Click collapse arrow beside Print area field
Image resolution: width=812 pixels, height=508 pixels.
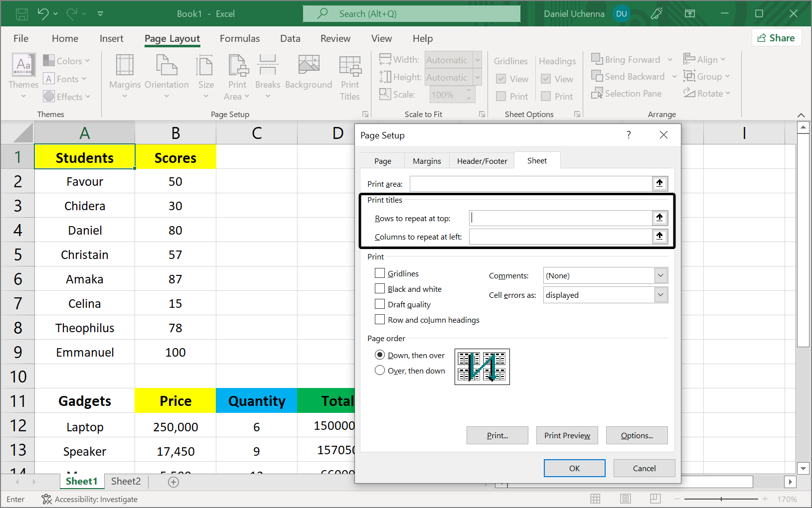coord(659,184)
